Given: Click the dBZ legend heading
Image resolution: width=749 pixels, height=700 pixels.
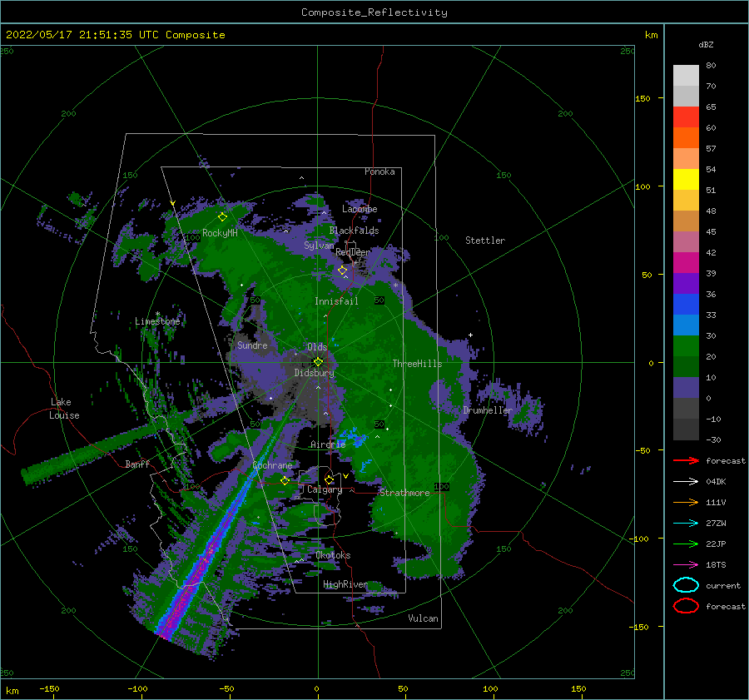Looking at the screenshot, I should [x=706, y=44].
